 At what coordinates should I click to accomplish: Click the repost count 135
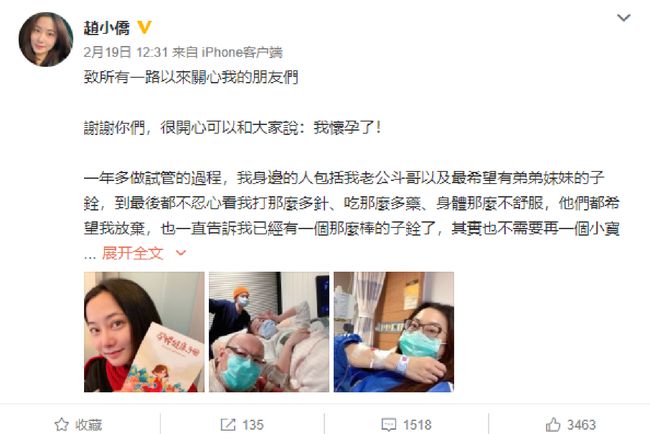pyautogui.click(x=252, y=424)
